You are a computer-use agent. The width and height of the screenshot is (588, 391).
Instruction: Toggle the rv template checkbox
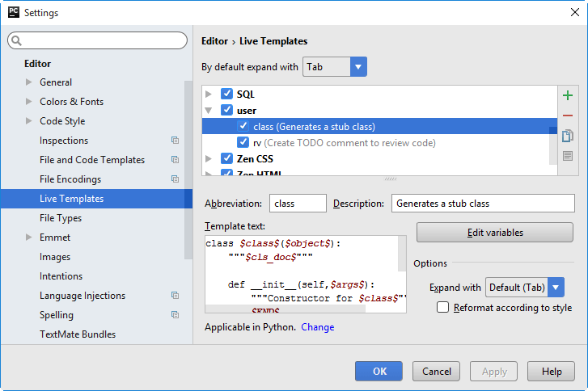(x=243, y=143)
